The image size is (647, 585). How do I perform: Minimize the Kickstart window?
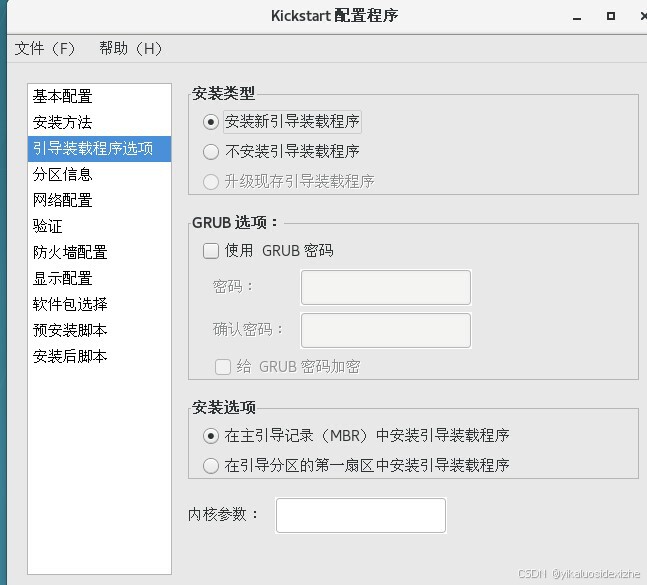click(x=577, y=17)
